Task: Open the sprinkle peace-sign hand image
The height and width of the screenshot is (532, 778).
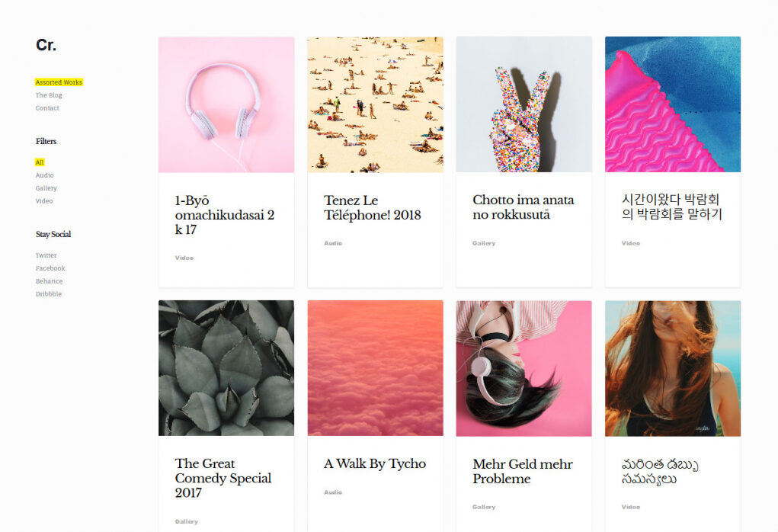Action: [x=524, y=104]
